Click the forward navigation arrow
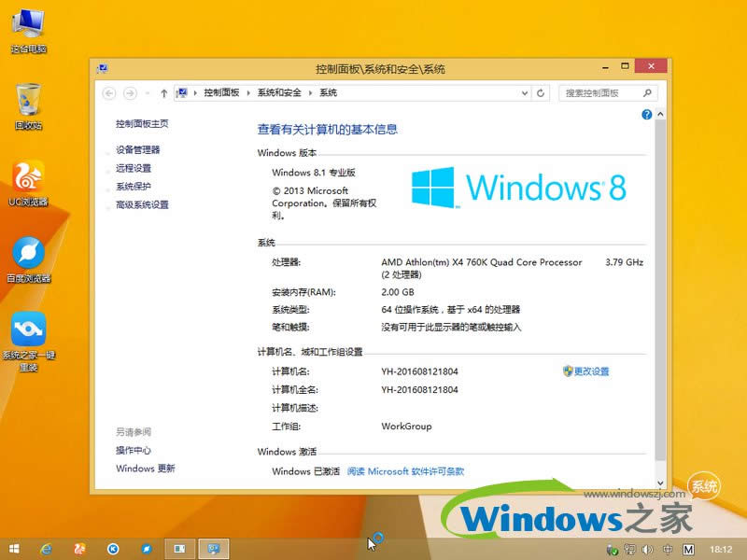Image resolution: width=747 pixels, height=560 pixels. click(130, 93)
